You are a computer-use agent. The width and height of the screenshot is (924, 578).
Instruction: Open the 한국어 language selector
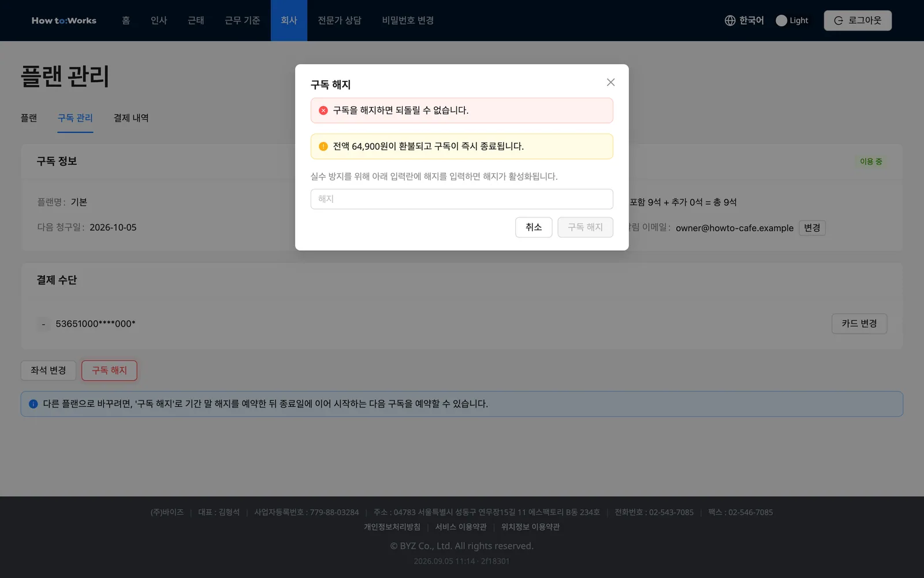[744, 20]
